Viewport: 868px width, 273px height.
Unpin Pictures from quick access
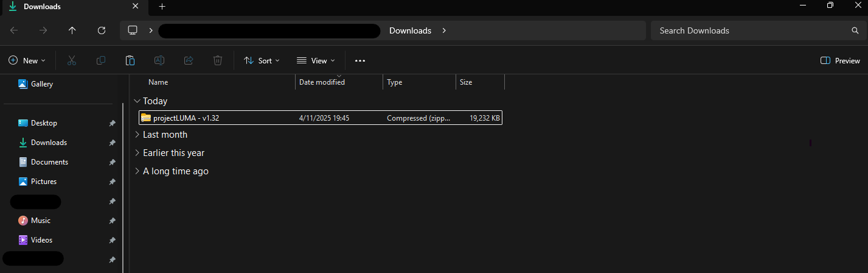112,182
